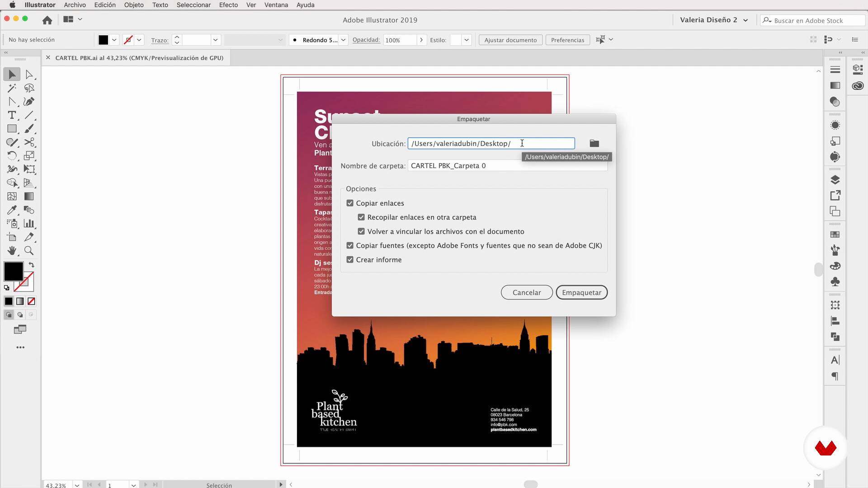Open the Redondo brush definition dropdown
This screenshot has width=868, height=488.
click(x=343, y=40)
